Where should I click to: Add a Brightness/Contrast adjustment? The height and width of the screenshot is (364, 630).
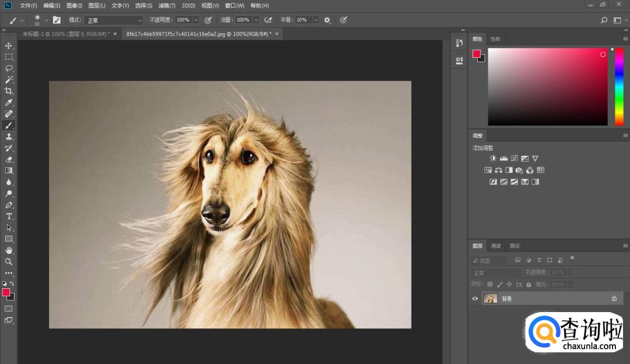493,158
